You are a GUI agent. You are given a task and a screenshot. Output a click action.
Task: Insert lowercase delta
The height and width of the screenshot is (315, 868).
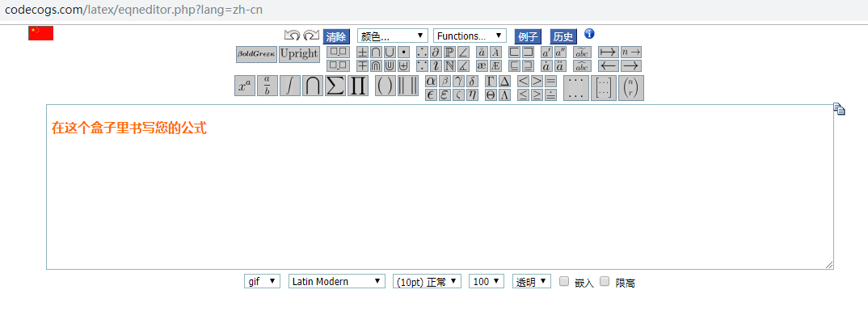pos(472,82)
